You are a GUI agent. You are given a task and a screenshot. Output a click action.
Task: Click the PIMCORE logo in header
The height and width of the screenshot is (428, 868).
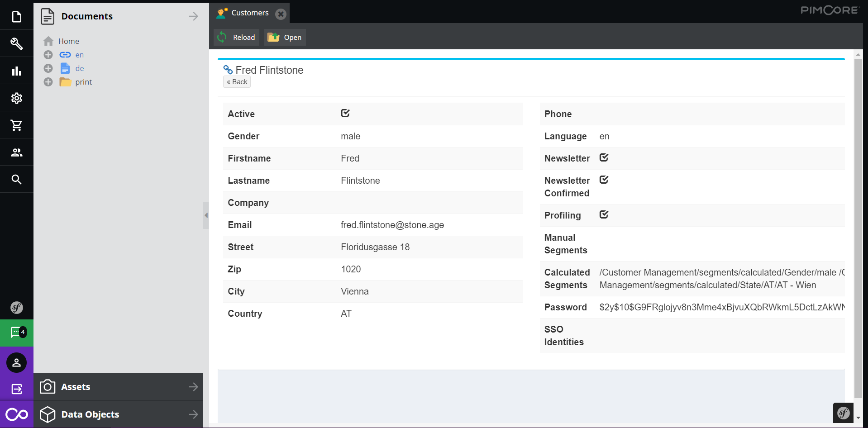click(829, 10)
